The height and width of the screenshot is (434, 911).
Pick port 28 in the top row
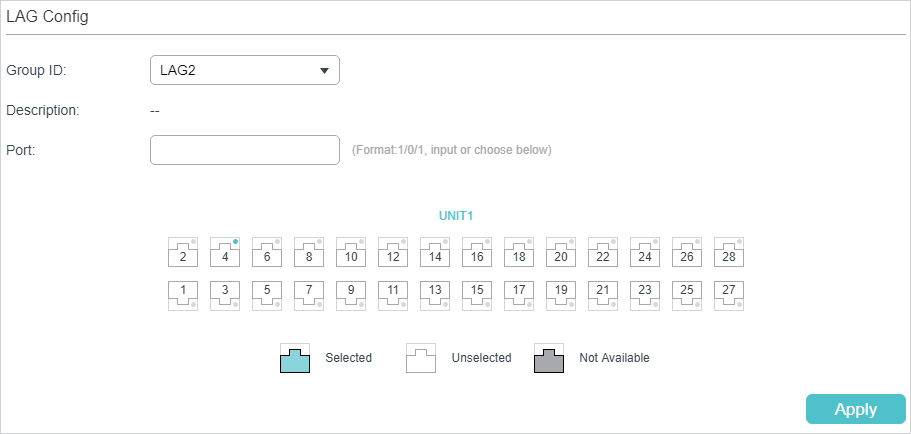(729, 252)
